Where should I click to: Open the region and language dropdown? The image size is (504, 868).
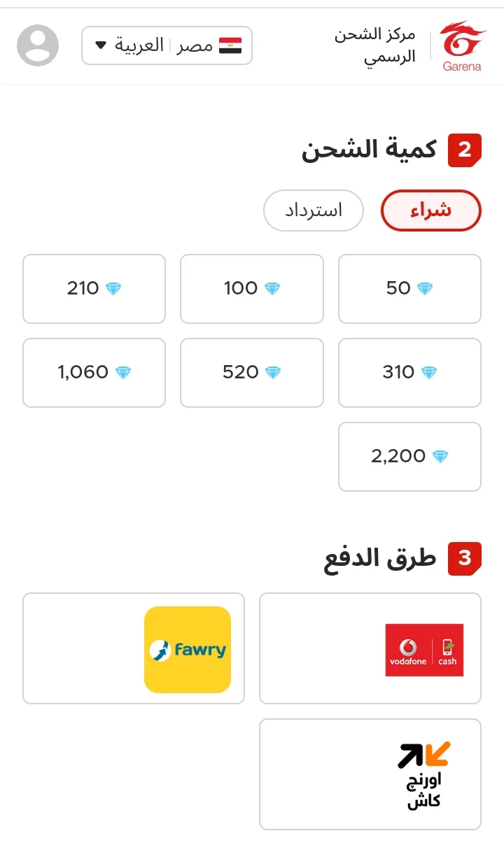coord(167,46)
